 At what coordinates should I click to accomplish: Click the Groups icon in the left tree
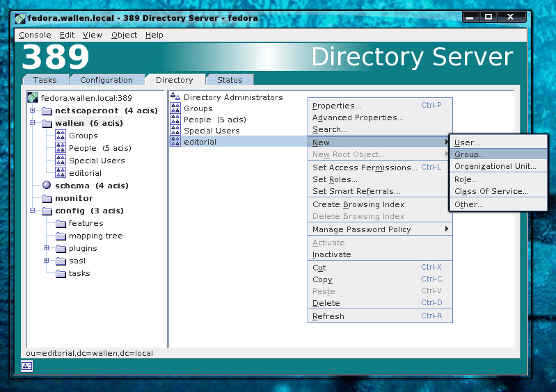tap(61, 136)
